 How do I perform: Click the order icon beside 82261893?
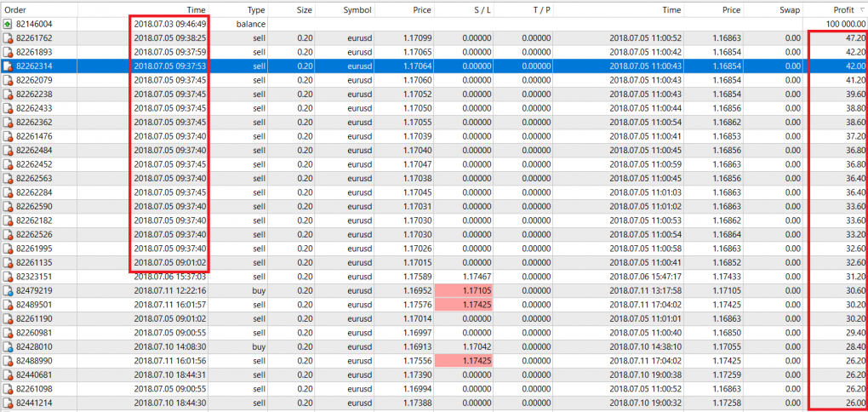[7, 52]
